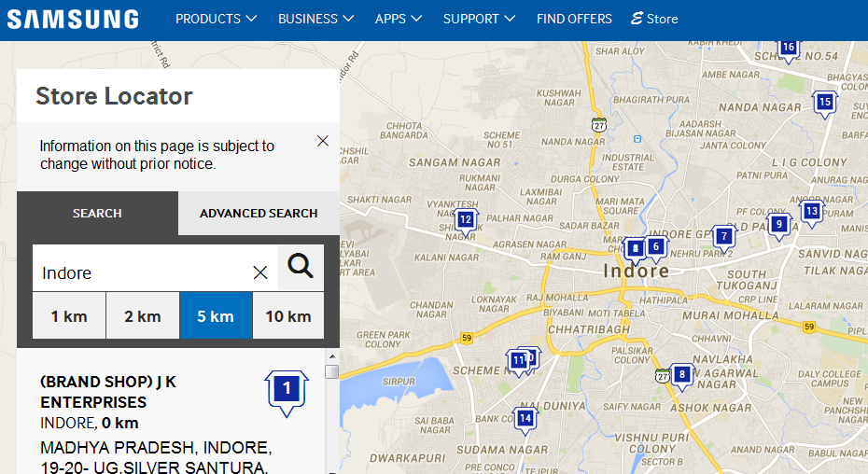
Task: Select map marker 16
Action: (x=789, y=49)
